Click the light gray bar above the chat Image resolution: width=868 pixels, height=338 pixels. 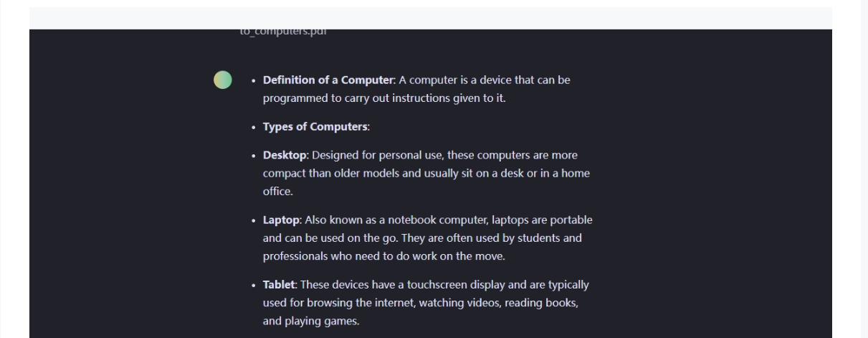pyautogui.click(x=430, y=18)
